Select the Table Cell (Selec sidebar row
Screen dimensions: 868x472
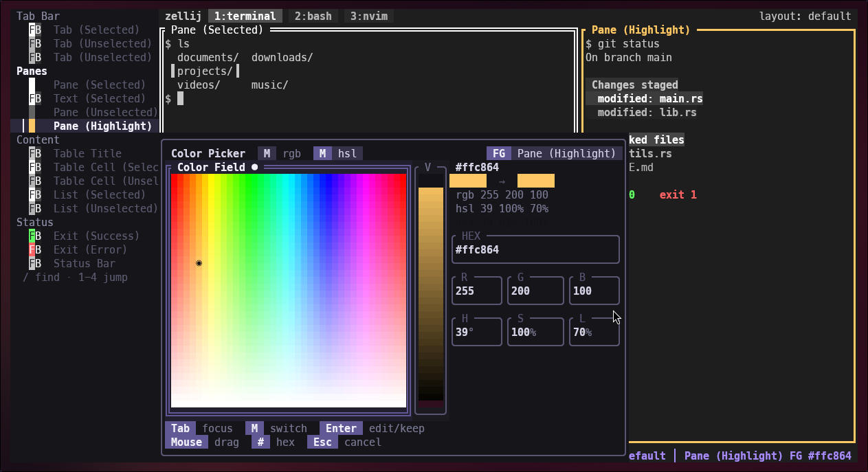85,167
